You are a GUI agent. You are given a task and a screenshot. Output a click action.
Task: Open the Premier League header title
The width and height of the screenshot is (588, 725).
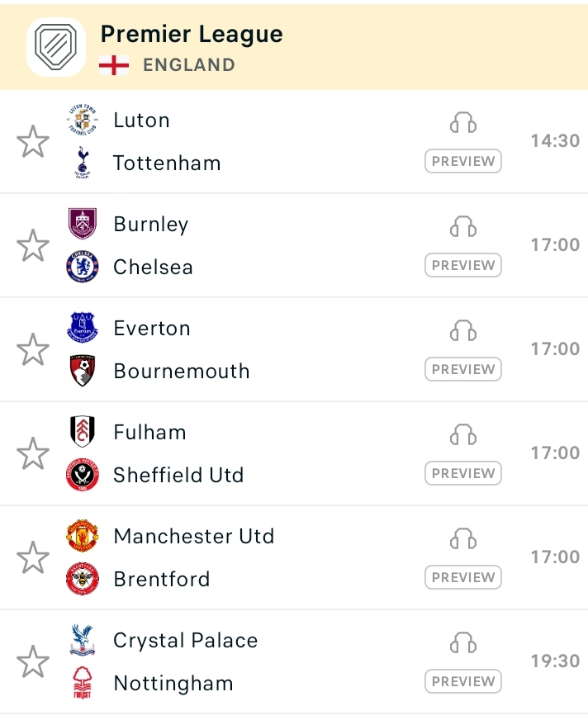(x=192, y=34)
